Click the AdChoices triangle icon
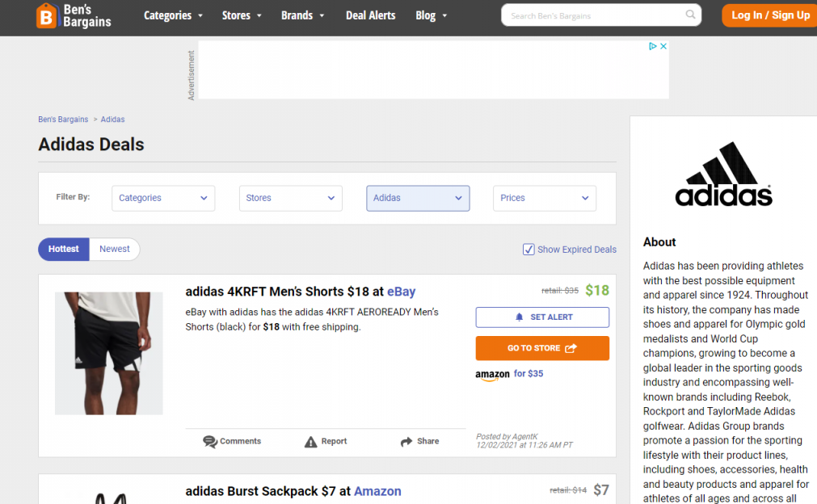The width and height of the screenshot is (817, 504). (x=652, y=46)
